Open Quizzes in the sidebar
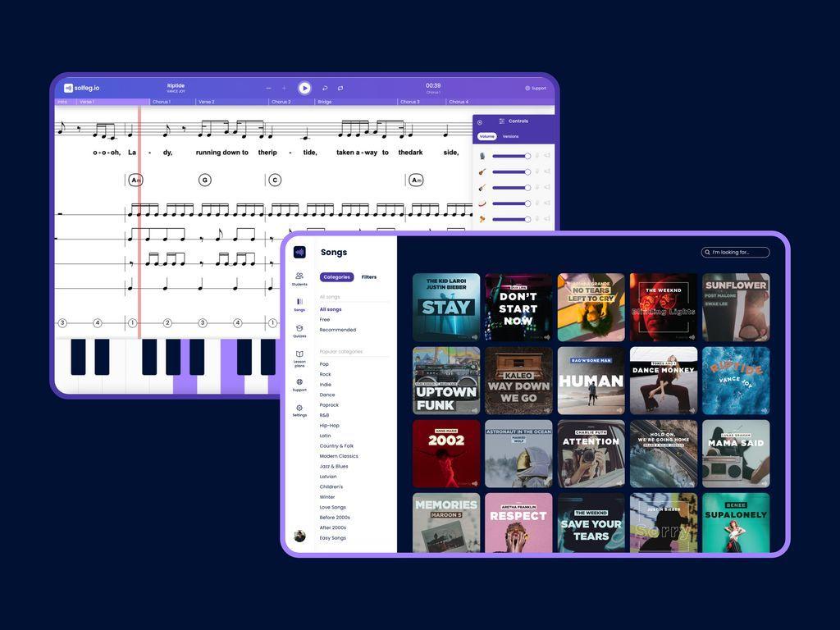The width and height of the screenshot is (840, 630). (299, 331)
